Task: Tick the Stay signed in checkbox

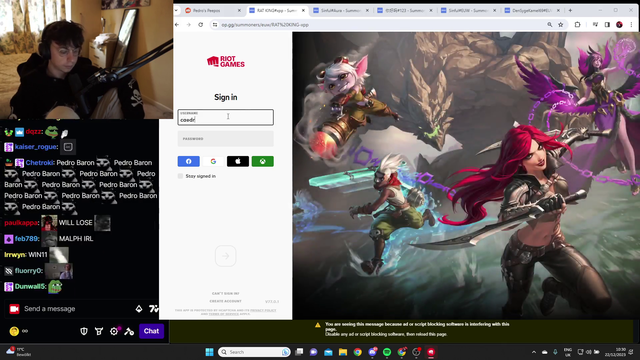Action: 180,176
